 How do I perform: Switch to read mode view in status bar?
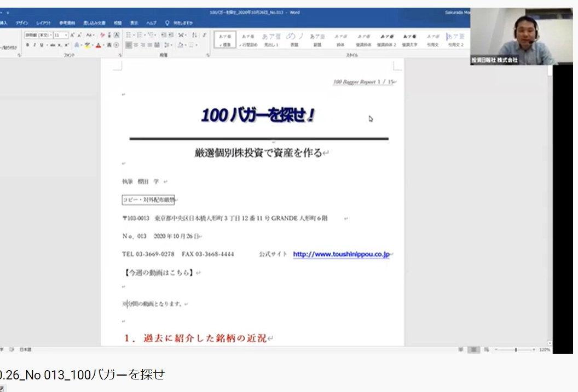[461, 349]
